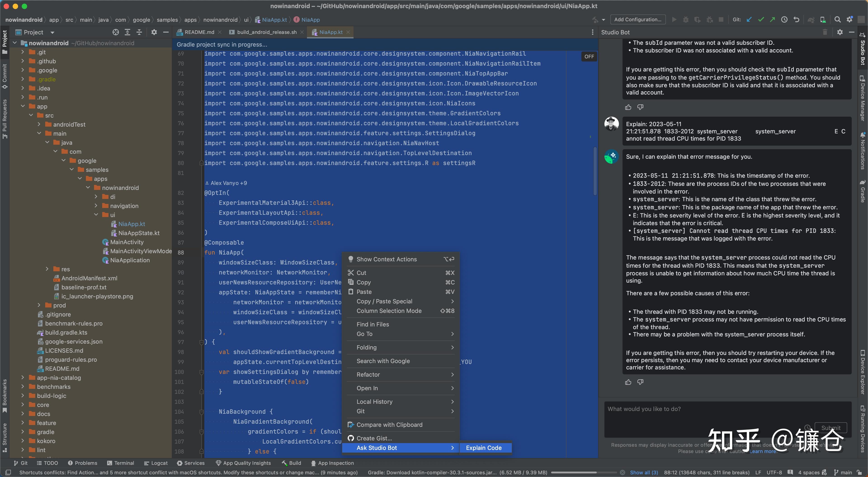
Task: Commit changes via the Git checkmark icon
Action: pyautogui.click(x=761, y=19)
